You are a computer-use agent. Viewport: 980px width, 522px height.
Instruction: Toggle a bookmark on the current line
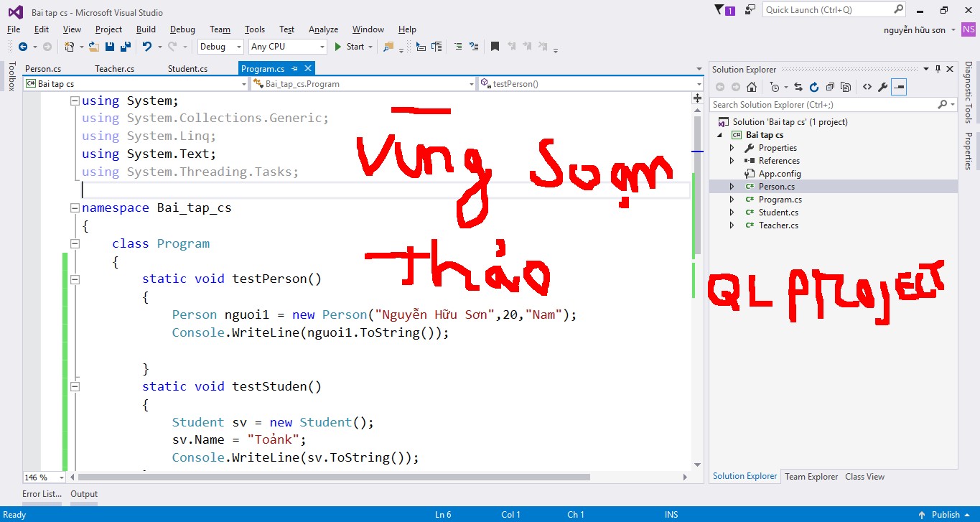coord(495,47)
